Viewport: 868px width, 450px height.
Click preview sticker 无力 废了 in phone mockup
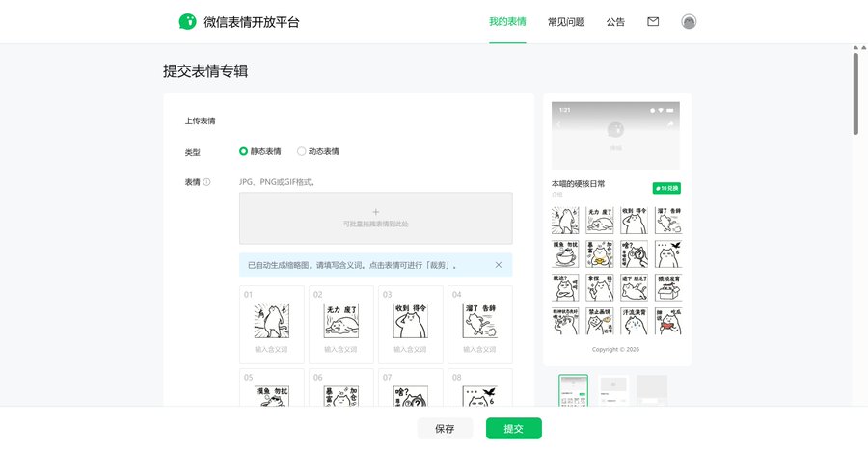pyautogui.click(x=600, y=221)
